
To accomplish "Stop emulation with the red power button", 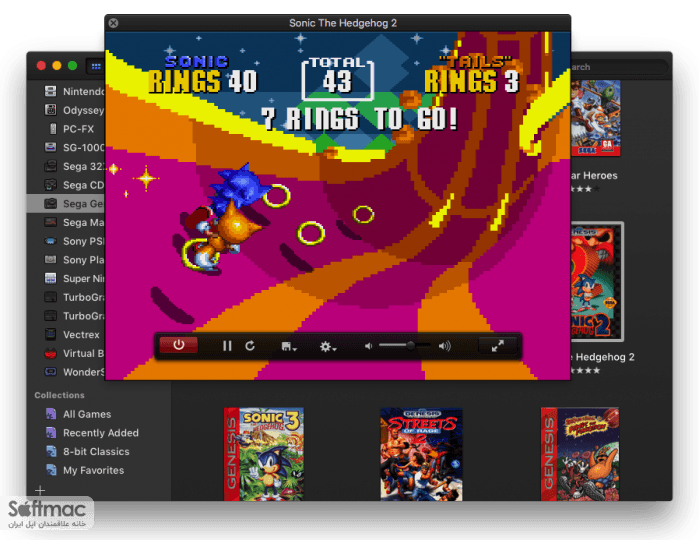I will [178, 345].
